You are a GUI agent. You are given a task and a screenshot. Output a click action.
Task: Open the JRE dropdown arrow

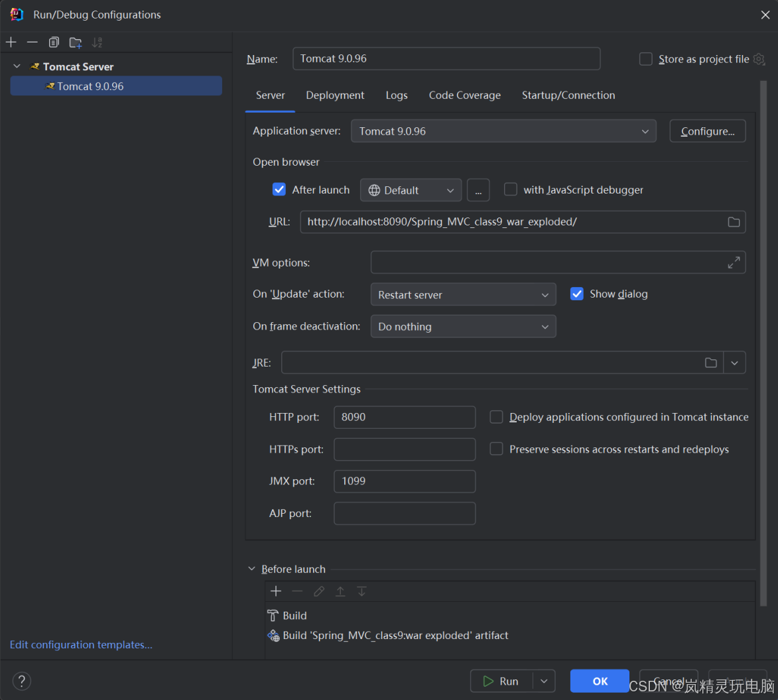point(734,363)
